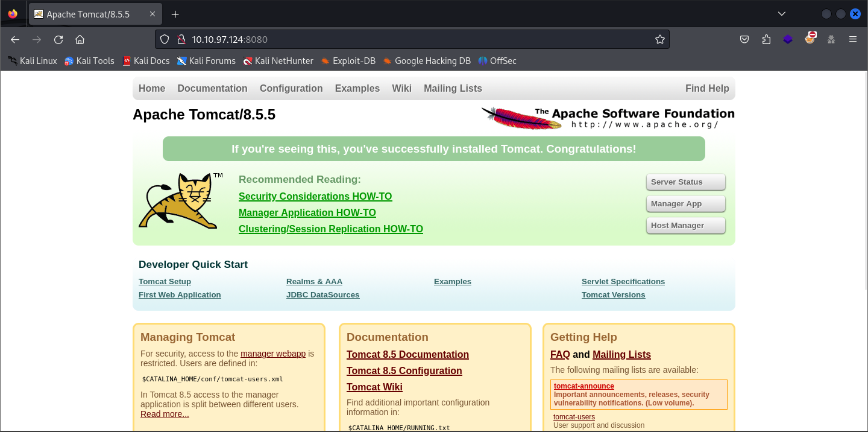The image size is (868, 432).
Task: Open the FAQ link under Getting Help
Action: coord(560,355)
